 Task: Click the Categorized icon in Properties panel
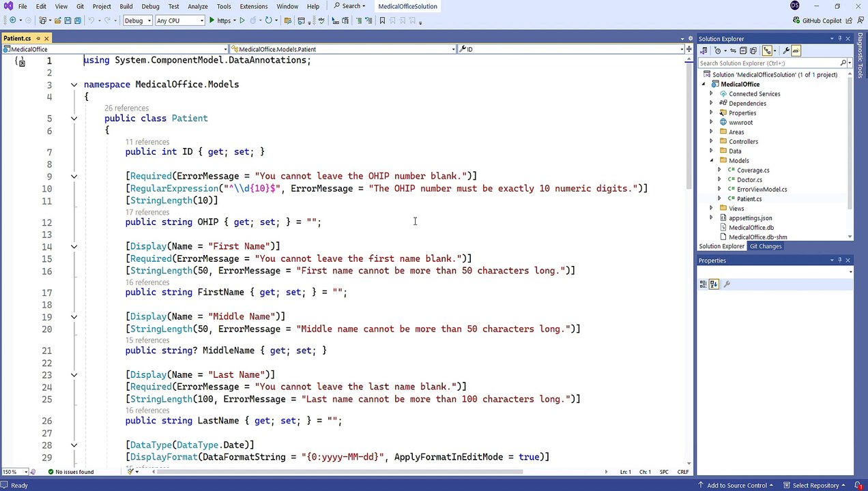point(704,284)
